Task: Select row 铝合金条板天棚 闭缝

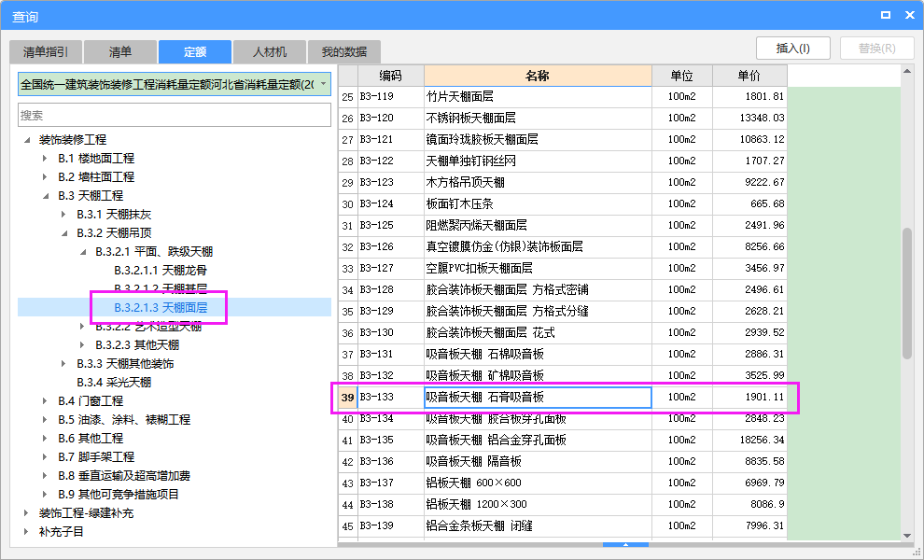Action: pyautogui.click(x=563, y=525)
